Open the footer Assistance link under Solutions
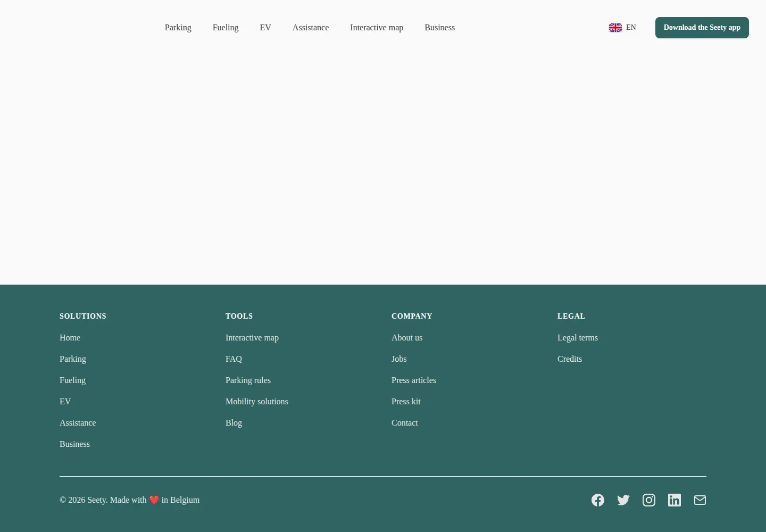The width and height of the screenshot is (766, 532). click(x=78, y=423)
